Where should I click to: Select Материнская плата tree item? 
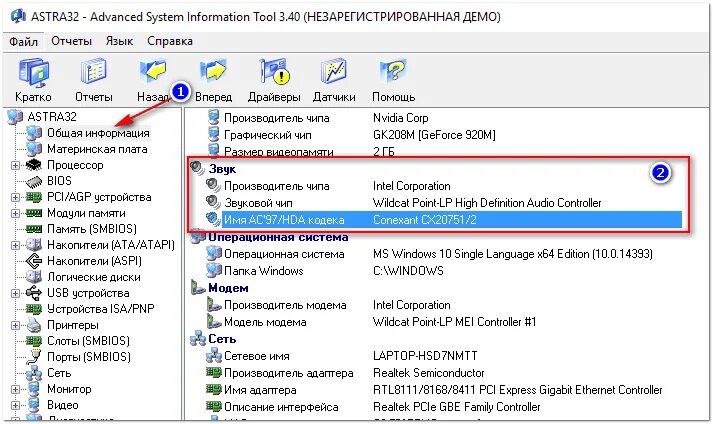tap(97, 149)
